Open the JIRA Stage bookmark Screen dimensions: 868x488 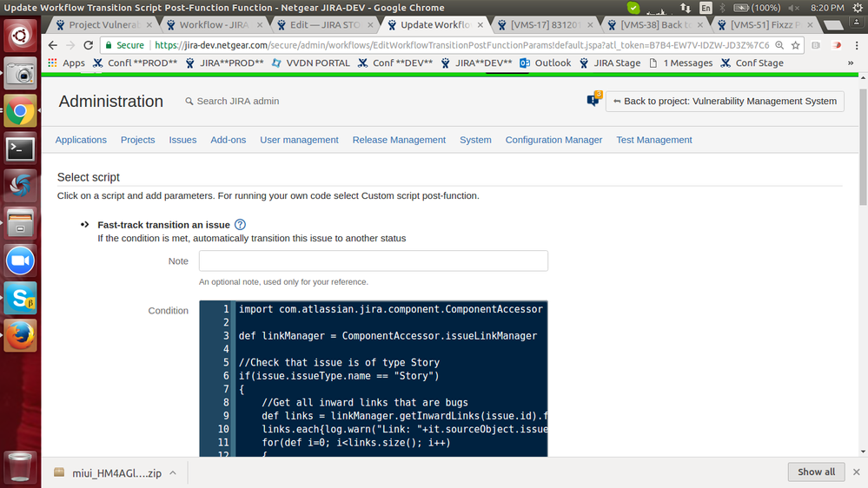[610, 63]
